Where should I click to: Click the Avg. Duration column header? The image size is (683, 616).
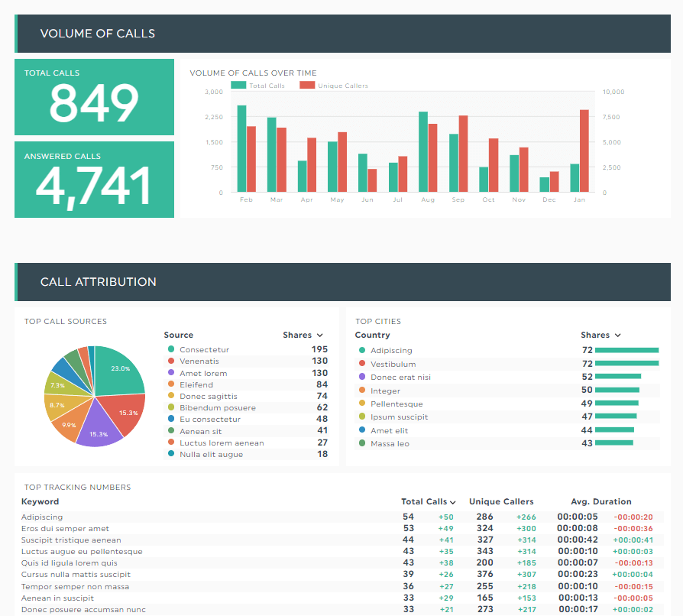[x=600, y=501]
